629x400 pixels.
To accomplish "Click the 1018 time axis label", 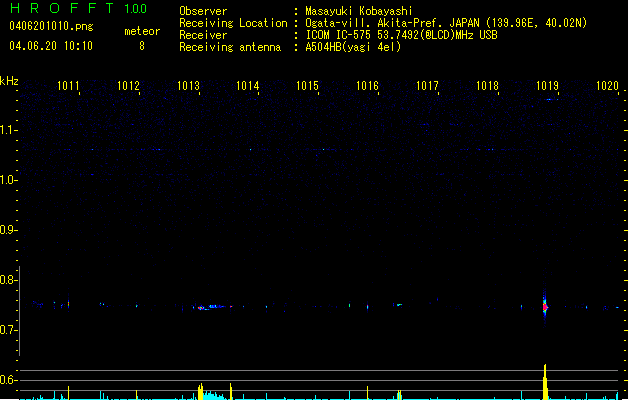I will (487, 86).
